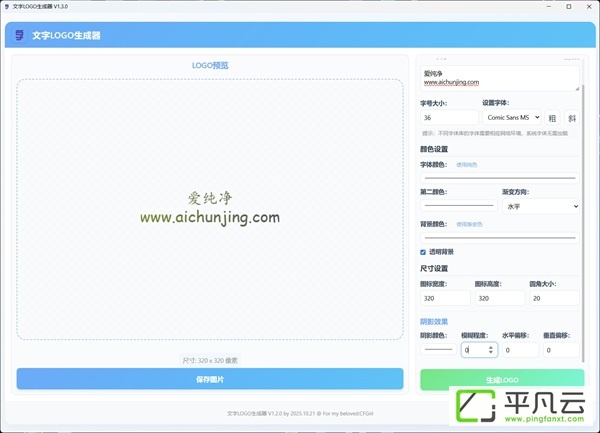Image resolution: width=600 pixels, height=433 pixels.
Task: Uncheck the 透明背景 checkbox
Action: click(x=423, y=252)
